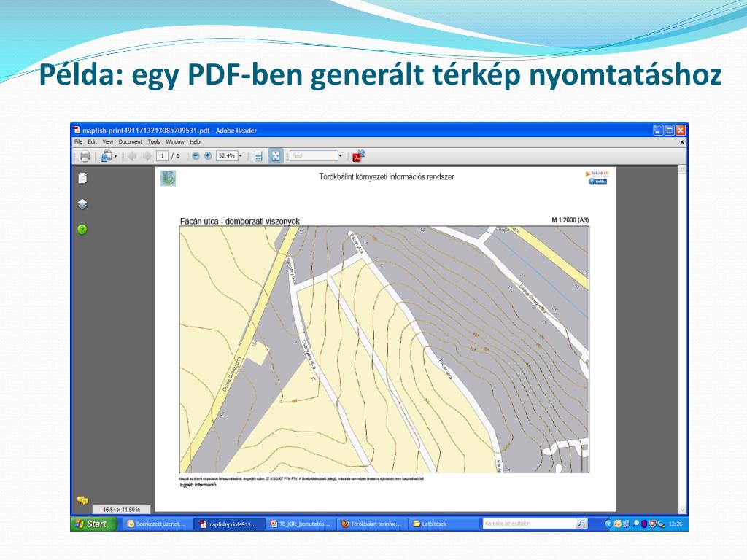Click the Törökbálint logo image in PDF header
747x560 pixels.
169,178
